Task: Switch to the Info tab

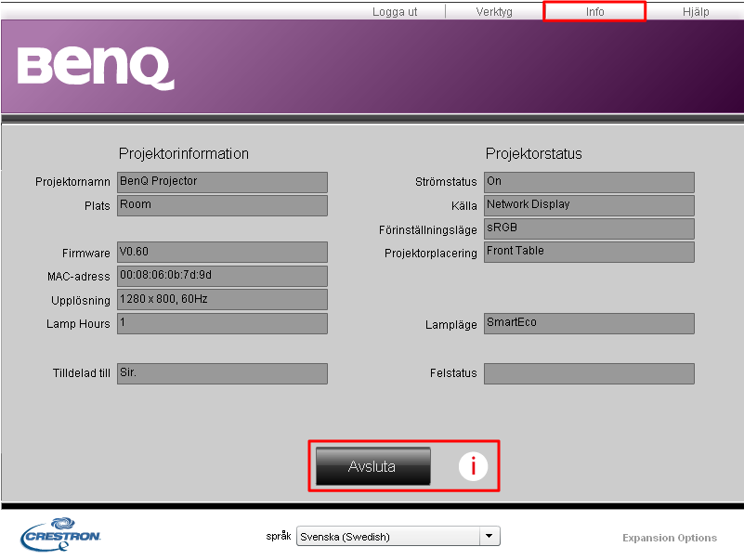Action: point(594,11)
